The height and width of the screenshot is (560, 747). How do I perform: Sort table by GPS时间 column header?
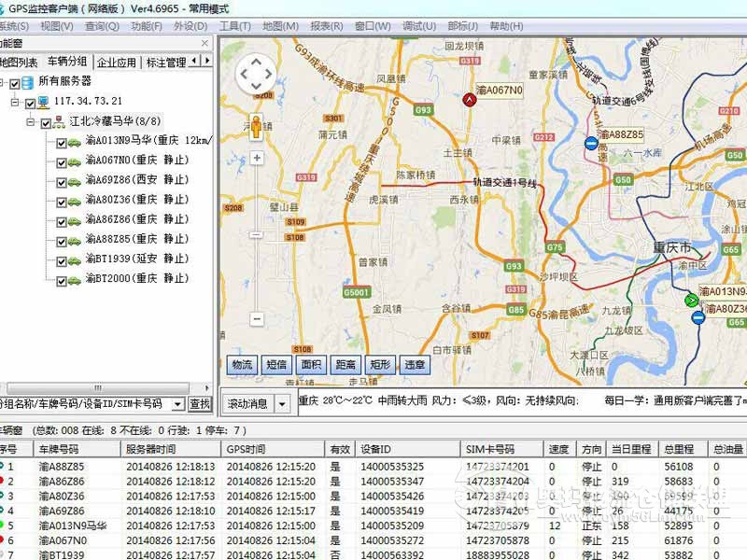pyautogui.click(x=273, y=449)
